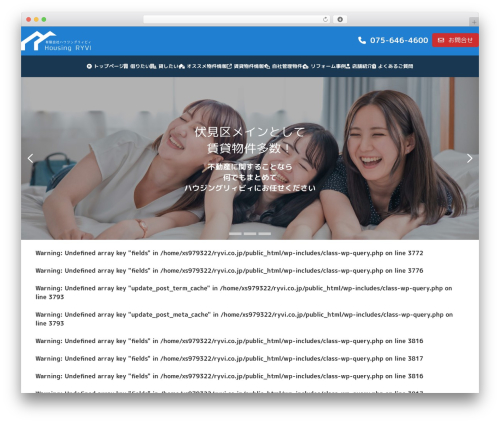Open よくあるご質問 menu item

tap(396, 66)
